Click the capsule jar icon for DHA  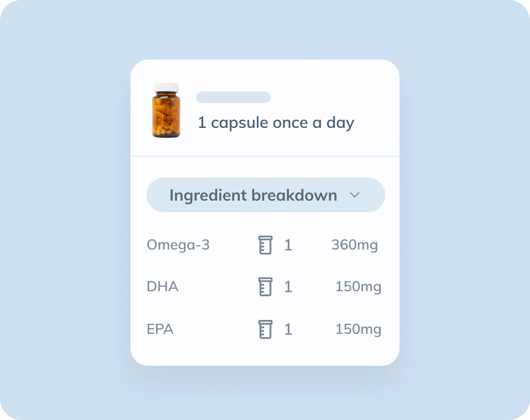[x=265, y=287]
